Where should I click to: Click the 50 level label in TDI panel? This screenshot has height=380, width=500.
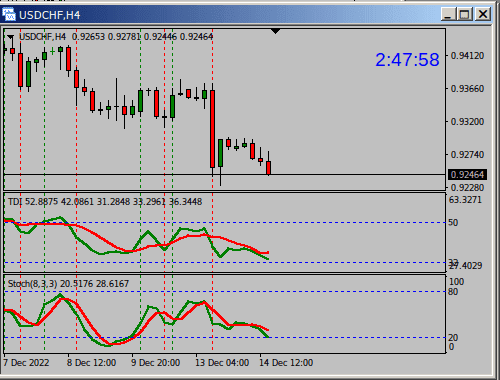point(453,222)
